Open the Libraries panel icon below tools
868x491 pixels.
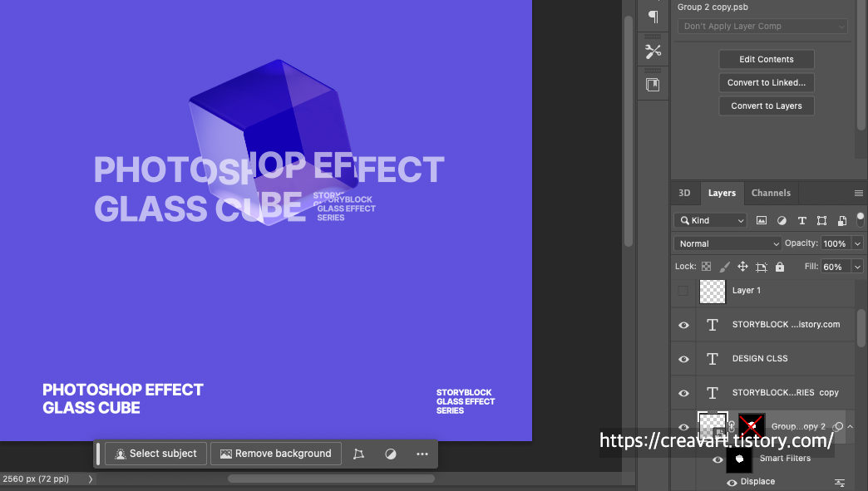click(653, 85)
